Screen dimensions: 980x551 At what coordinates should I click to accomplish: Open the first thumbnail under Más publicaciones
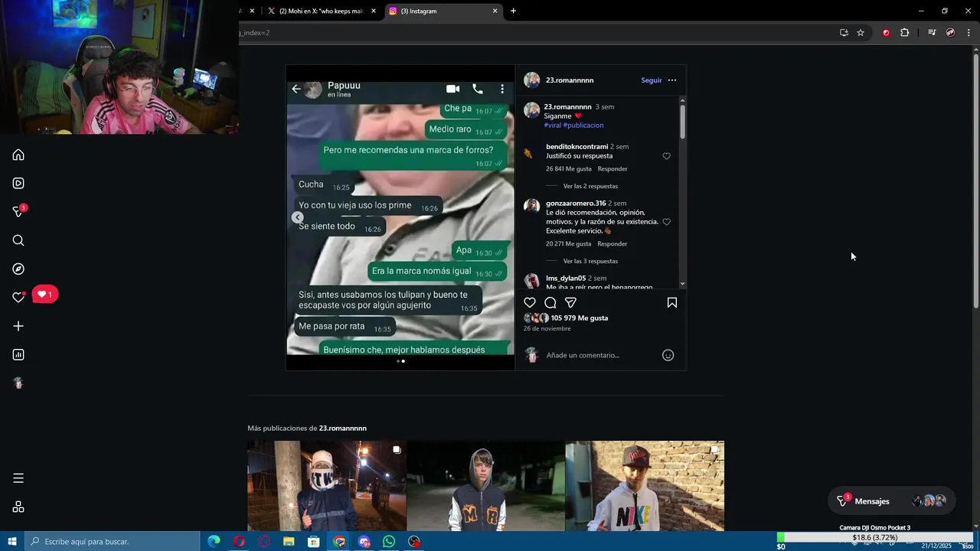pyautogui.click(x=327, y=486)
